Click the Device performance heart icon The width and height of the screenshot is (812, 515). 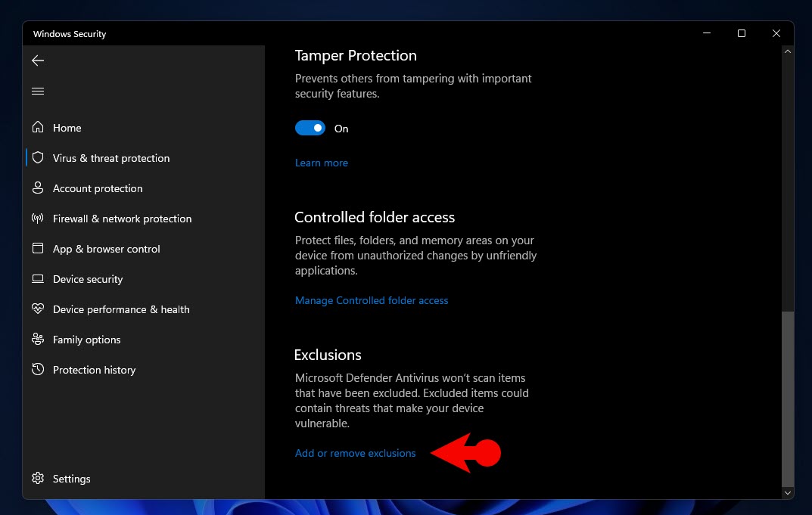coord(38,309)
